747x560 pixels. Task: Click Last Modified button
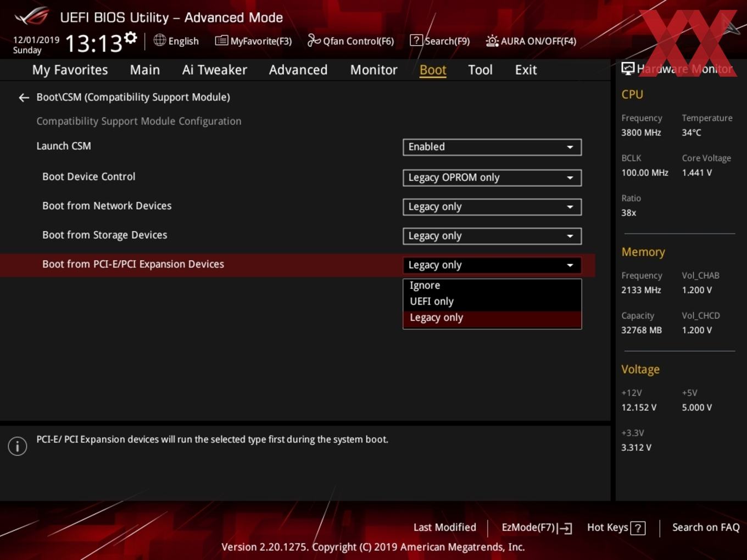pos(444,528)
